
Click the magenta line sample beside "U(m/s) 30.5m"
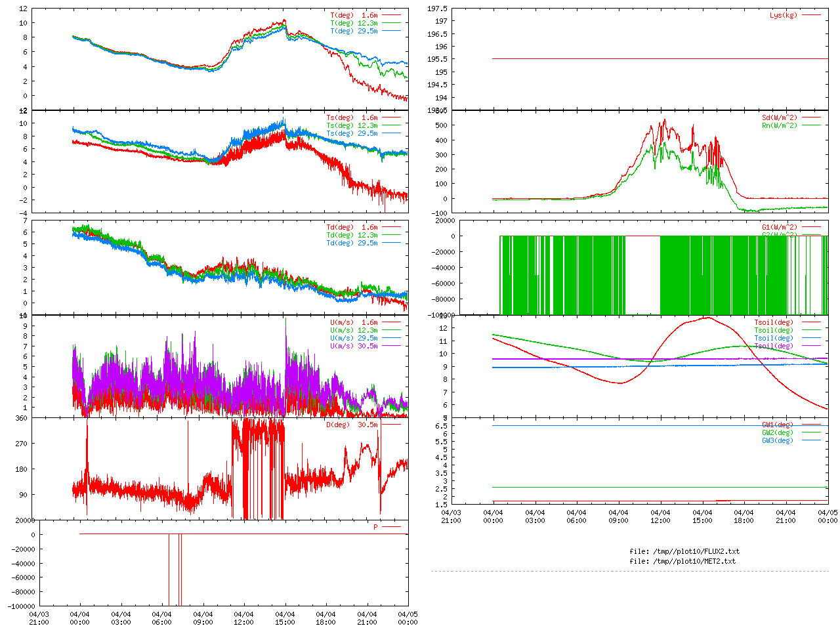pyautogui.click(x=391, y=346)
